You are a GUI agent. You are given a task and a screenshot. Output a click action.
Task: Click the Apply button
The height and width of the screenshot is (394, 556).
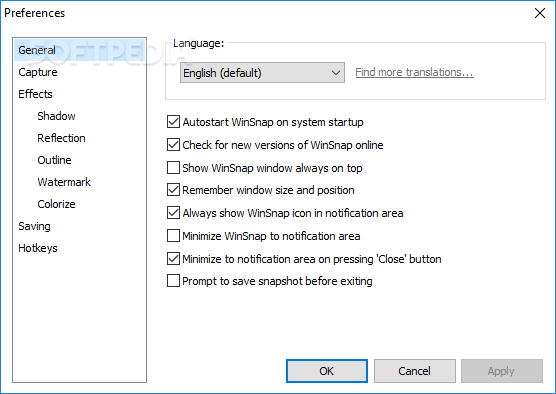[501, 371]
